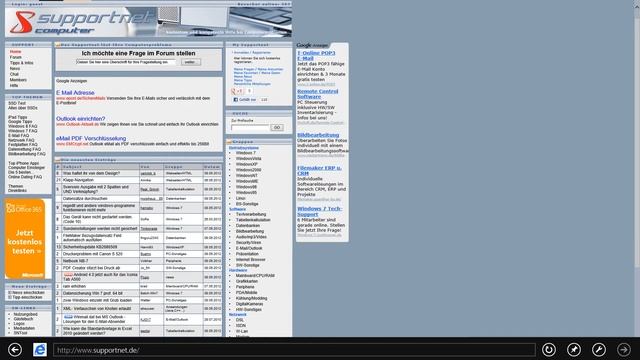The width and height of the screenshot is (640, 360).
Task: Open the 'Outlook einrichten?' ad link
Action: point(80,119)
